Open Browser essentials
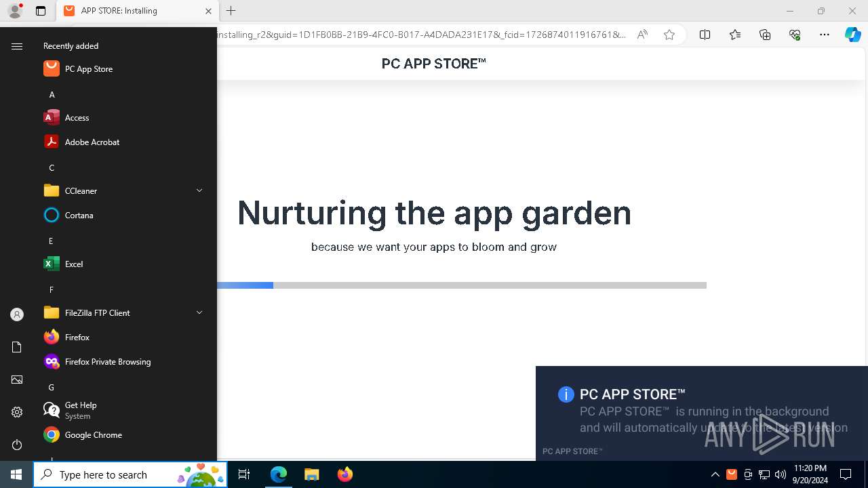 point(795,35)
